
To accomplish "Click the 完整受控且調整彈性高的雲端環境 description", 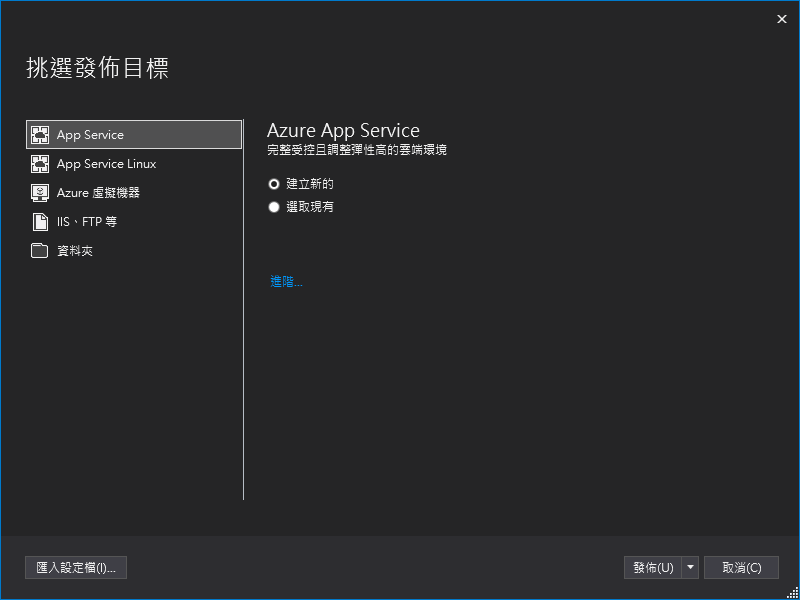I will click(357, 150).
